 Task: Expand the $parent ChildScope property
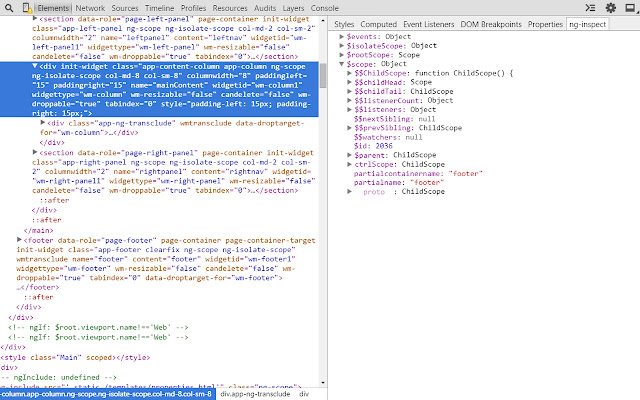349,155
